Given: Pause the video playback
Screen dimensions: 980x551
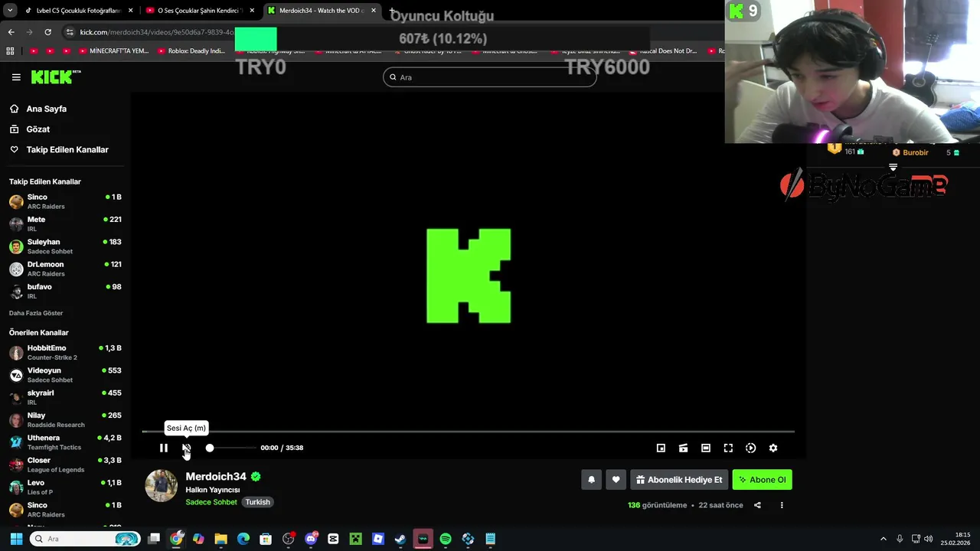Looking at the screenshot, I should point(163,448).
